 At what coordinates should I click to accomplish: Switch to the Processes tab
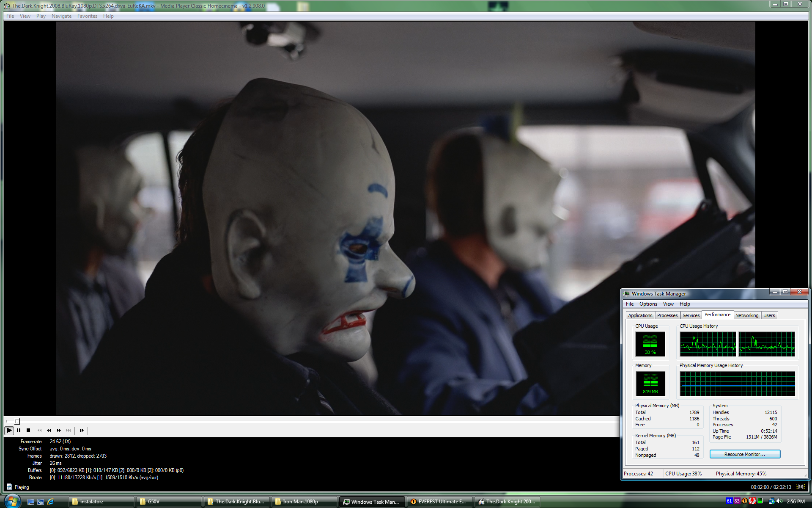coord(667,315)
